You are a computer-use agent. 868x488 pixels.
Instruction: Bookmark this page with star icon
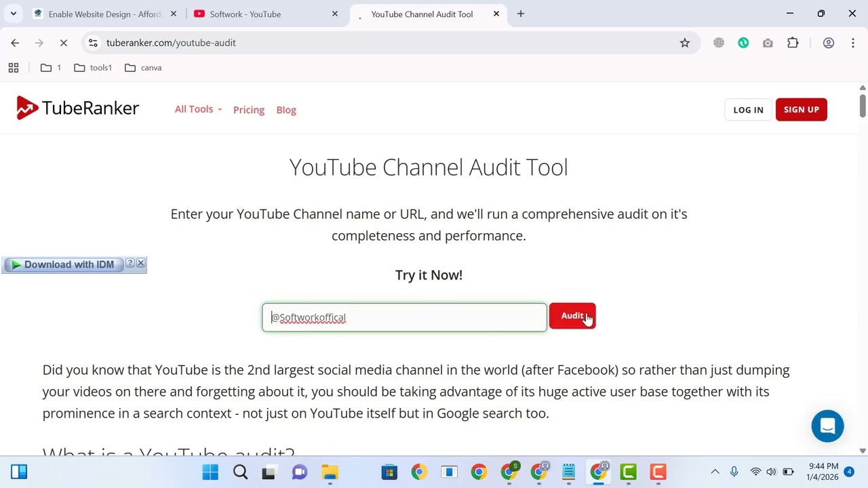pyautogui.click(x=685, y=43)
